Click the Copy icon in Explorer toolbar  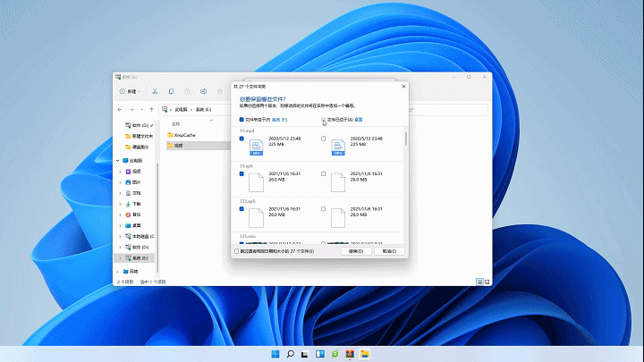[x=171, y=91]
